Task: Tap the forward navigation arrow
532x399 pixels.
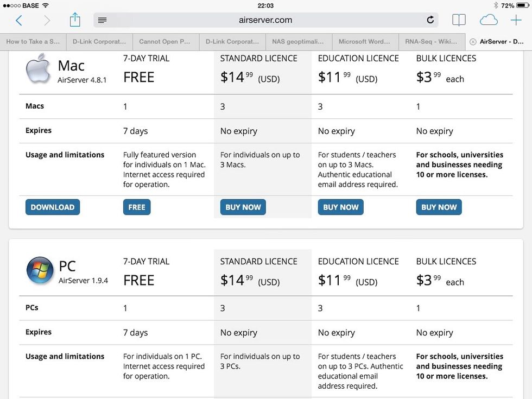Action: click(47, 21)
